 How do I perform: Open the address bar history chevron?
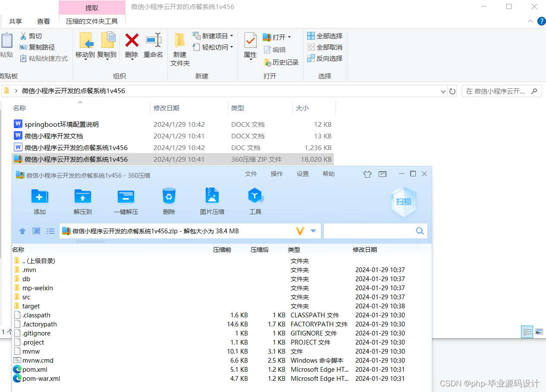pos(443,91)
